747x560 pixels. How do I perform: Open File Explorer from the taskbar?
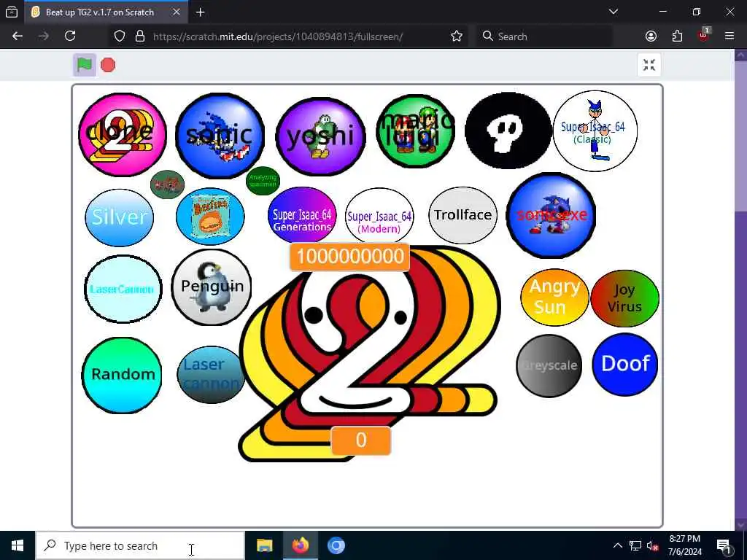(x=264, y=545)
